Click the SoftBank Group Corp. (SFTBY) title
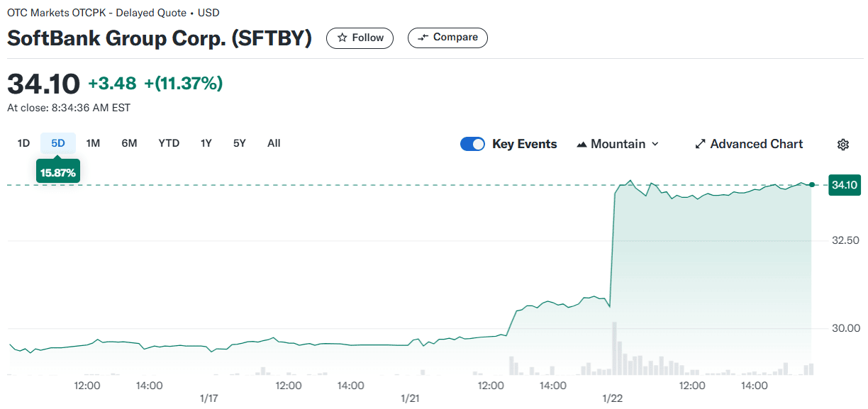The height and width of the screenshot is (409, 868). click(160, 38)
